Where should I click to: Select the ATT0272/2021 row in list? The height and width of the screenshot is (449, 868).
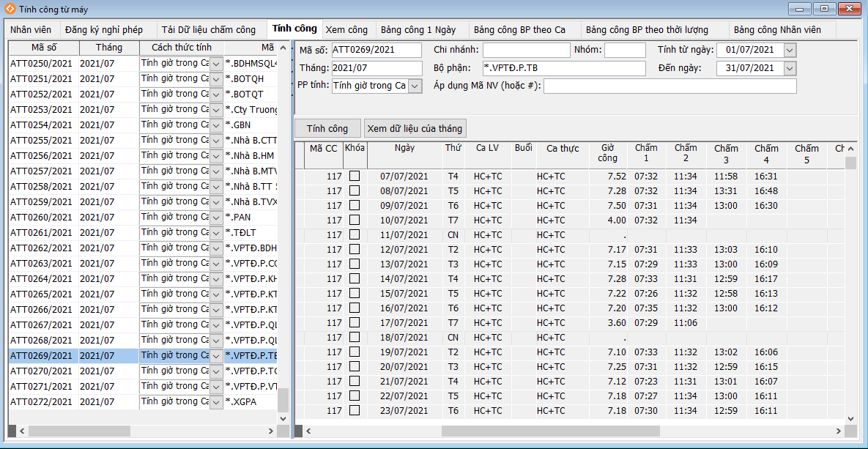41,401
